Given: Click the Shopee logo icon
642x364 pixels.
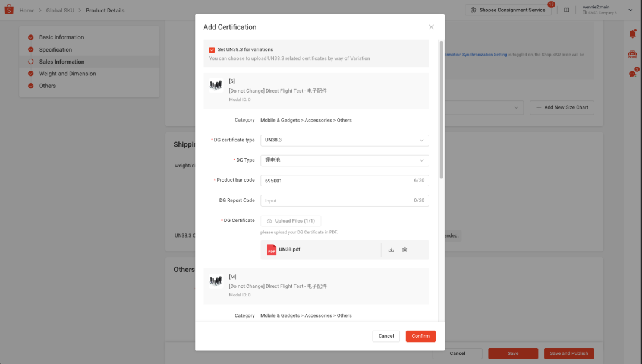Looking at the screenshot, I should point(8,10).
